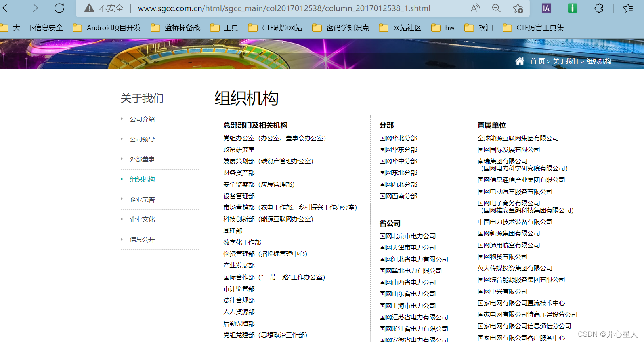Open 财务资产部 department link

point(239,172)
